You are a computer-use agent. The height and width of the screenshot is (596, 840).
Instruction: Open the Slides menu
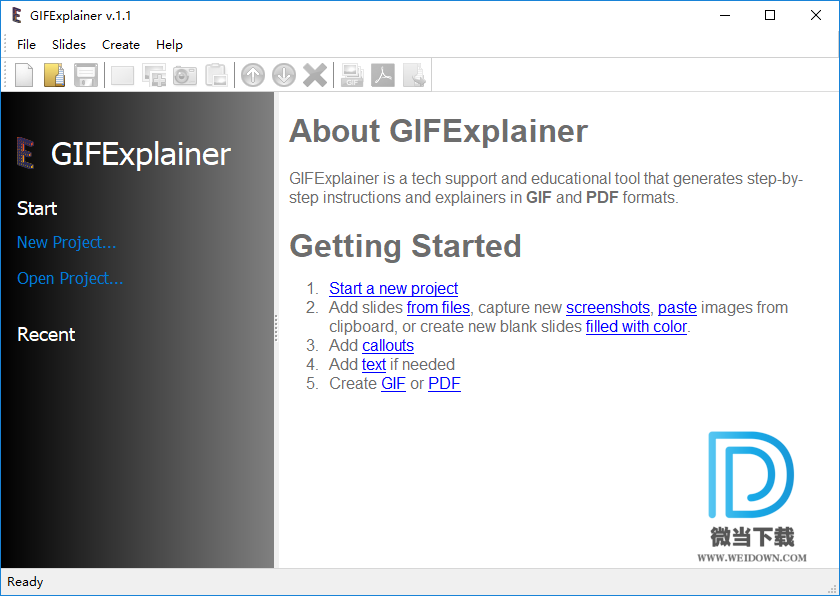tap(69, 44)
